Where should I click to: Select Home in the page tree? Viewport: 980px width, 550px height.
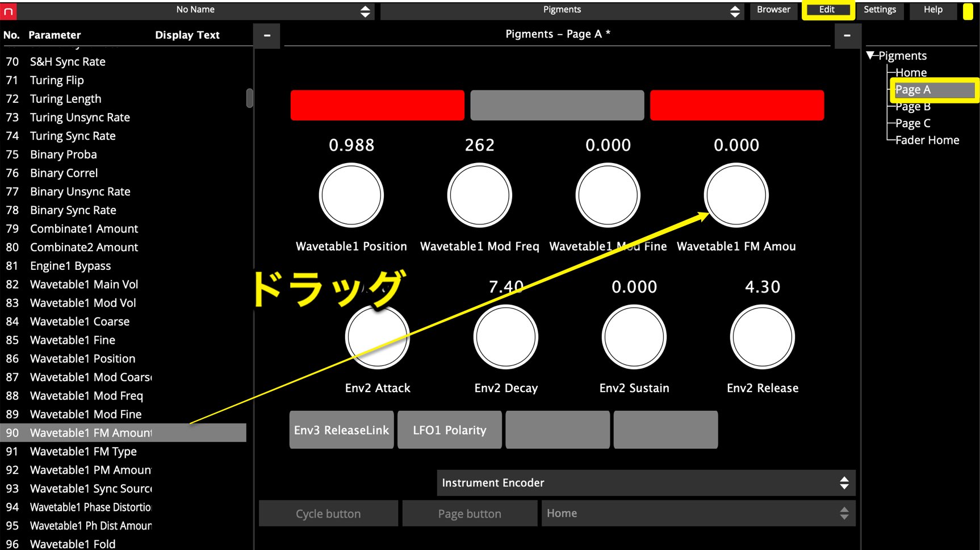click(x=911, y=73)
